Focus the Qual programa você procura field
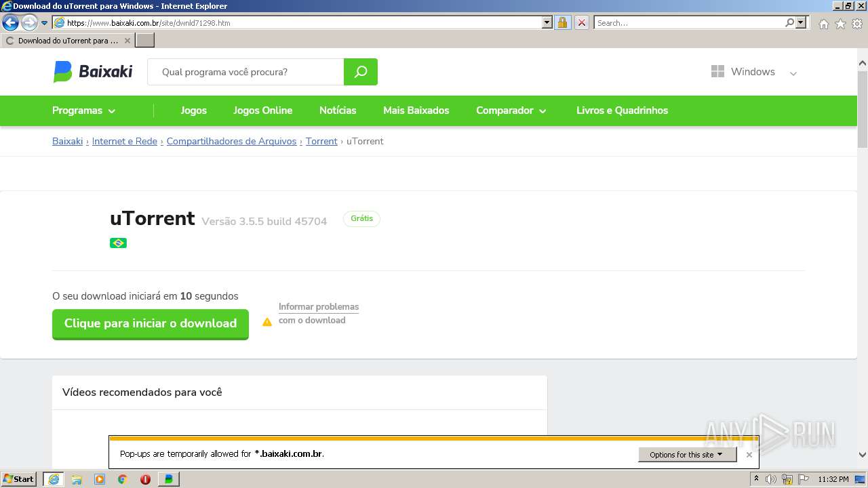 245,72
